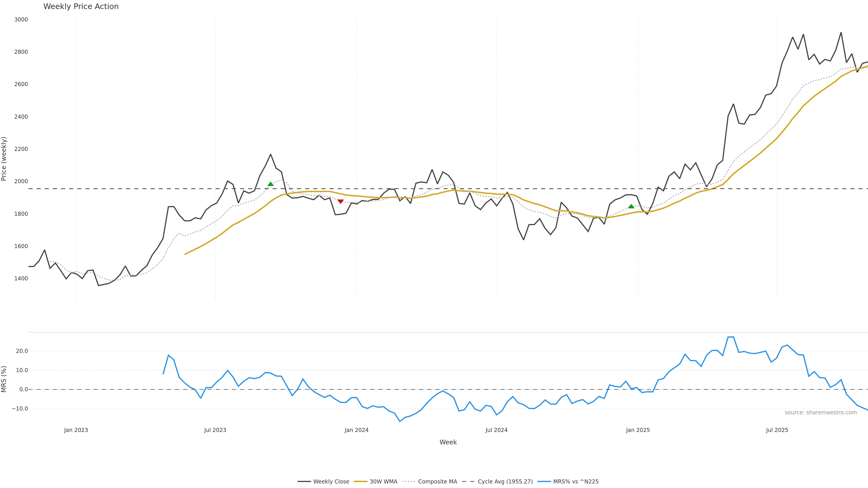Click the green up-triangle marker near Jan 2025
Viewport: 868px width, 488px height.
(x=631, y=206)
